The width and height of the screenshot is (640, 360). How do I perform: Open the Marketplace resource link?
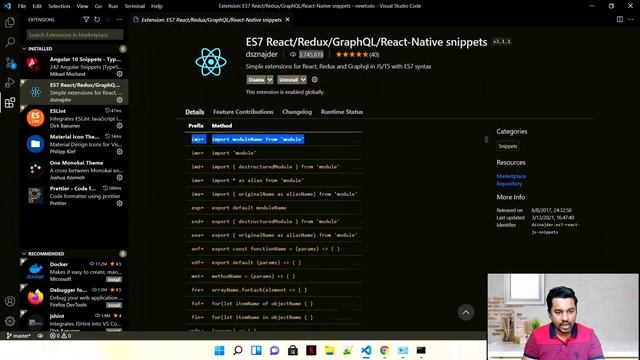click(511, 176)
